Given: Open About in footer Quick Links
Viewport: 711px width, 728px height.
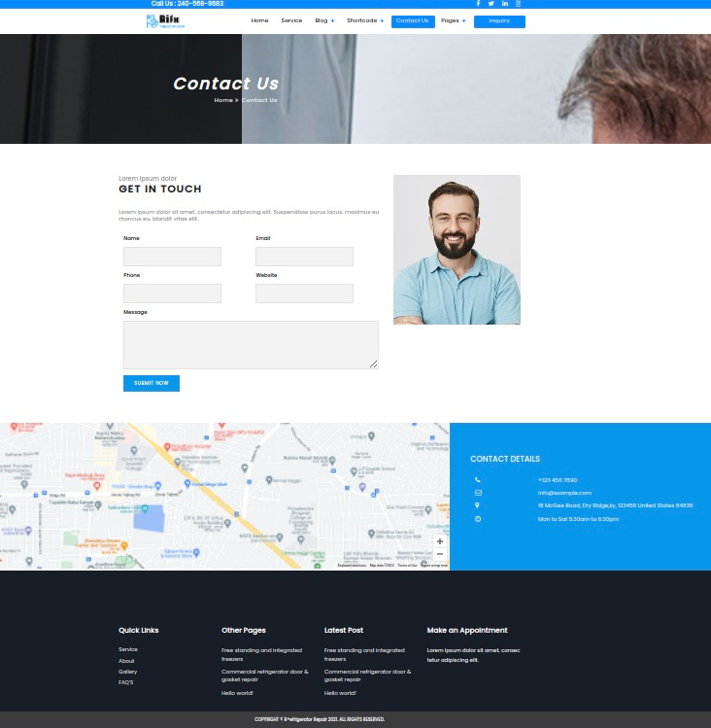Looking at the screenshot, I should (x=126, y=661).
